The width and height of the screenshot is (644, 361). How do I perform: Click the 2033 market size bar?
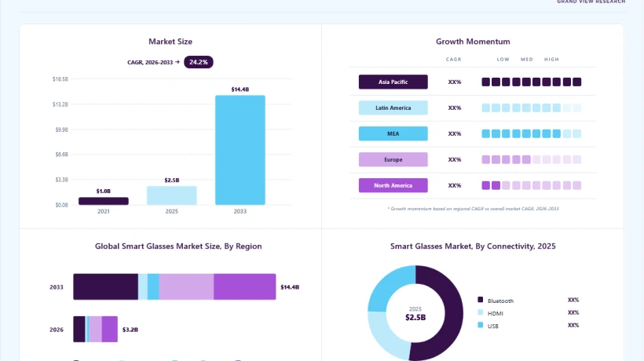pyautogui.click(x=240, y=150)
